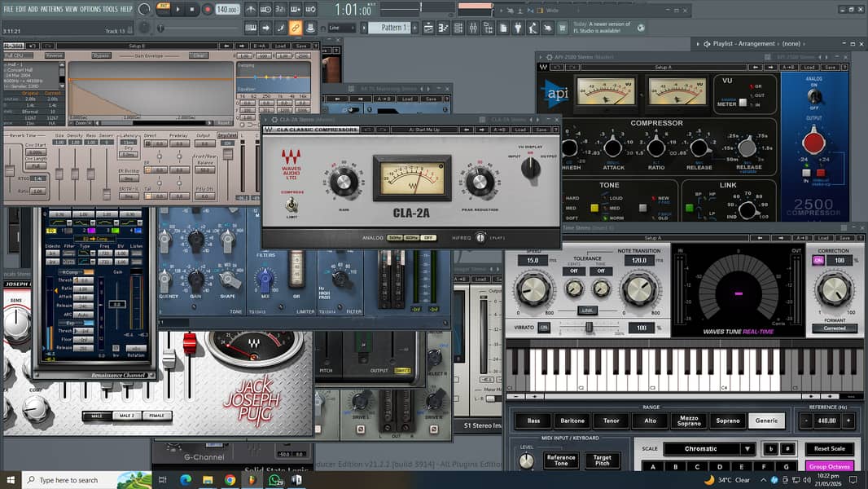Flip the CLA-2A Compress/Limit toggle switch
This screenshot has height=489, width=868.
point(292,205)
